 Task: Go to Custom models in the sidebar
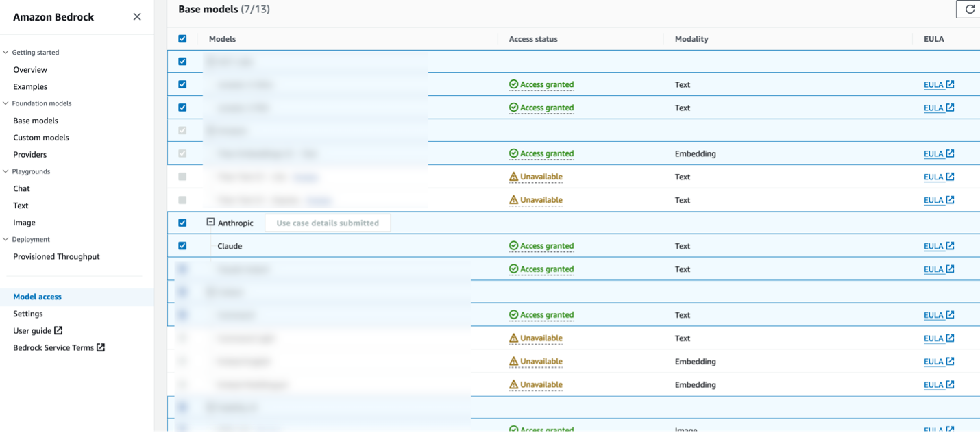[x=41, y=138]
